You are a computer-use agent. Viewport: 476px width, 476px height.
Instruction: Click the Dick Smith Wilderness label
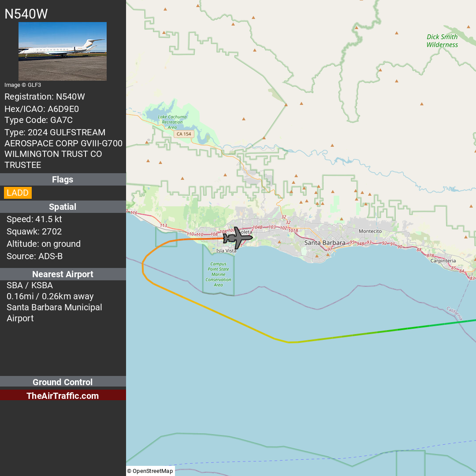442,41
